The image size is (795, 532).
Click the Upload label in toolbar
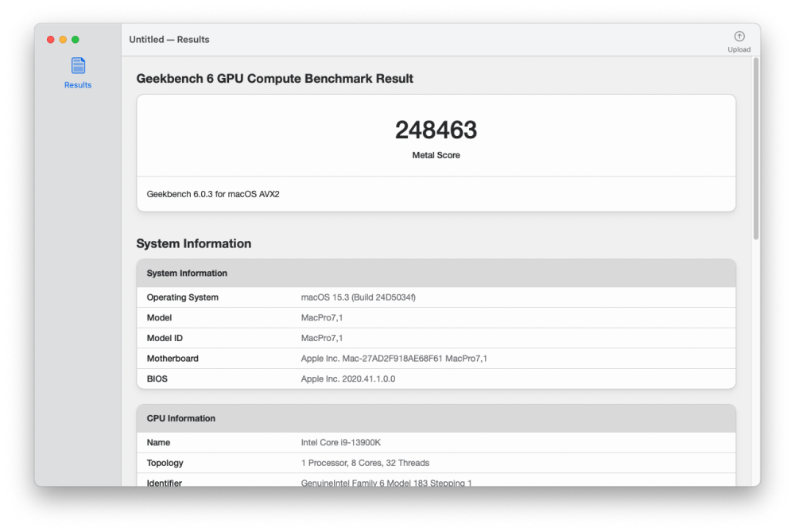click(739, 49)
